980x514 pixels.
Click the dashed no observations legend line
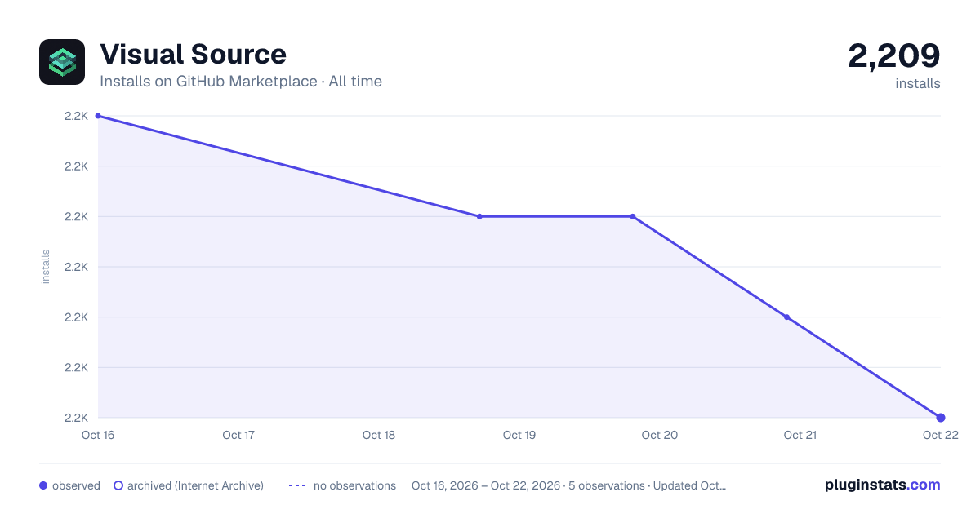pos(297,485)
